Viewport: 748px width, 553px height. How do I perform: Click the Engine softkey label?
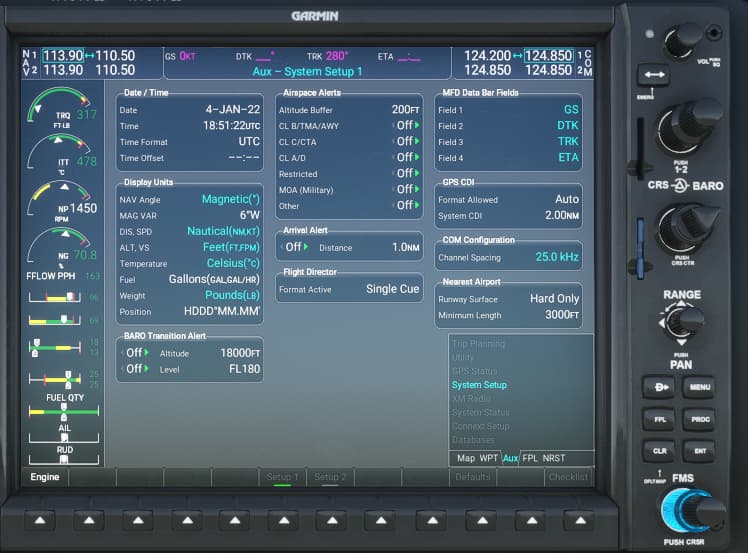click(x=45, y=477)
